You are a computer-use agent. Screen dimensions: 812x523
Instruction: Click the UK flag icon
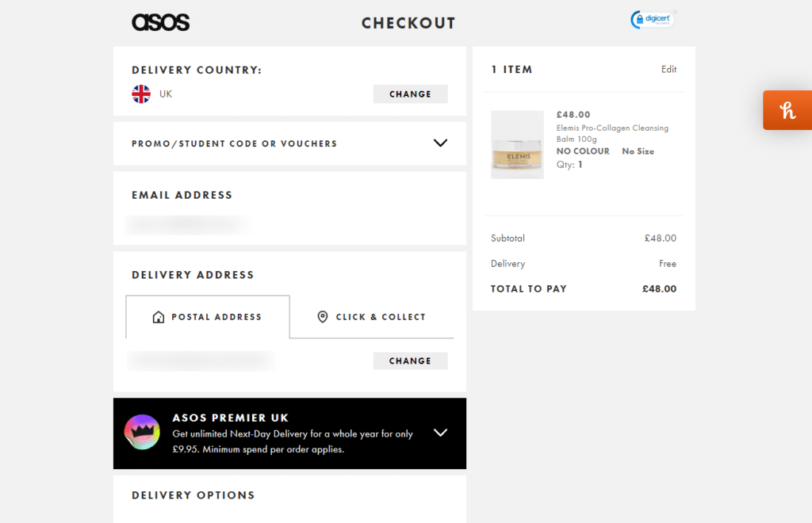point(140,94)
